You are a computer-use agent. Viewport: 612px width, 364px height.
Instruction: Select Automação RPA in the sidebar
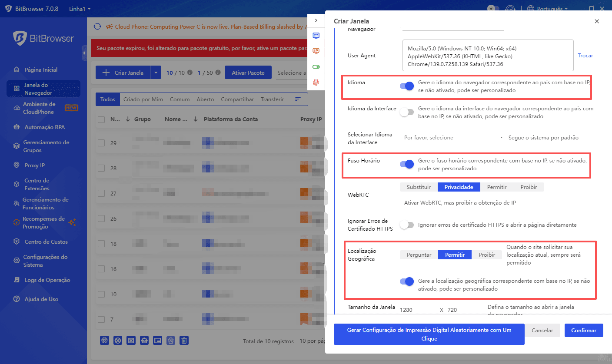tap(42, 127)
